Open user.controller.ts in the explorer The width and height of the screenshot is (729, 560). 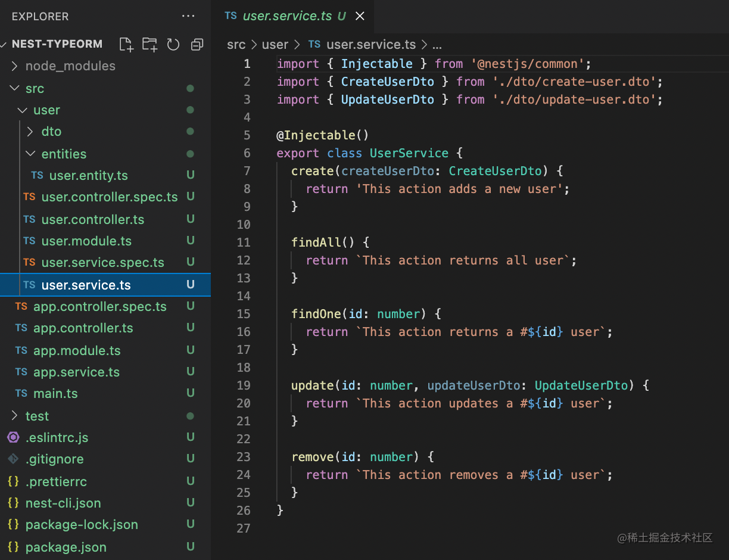[x=92, y=220]
